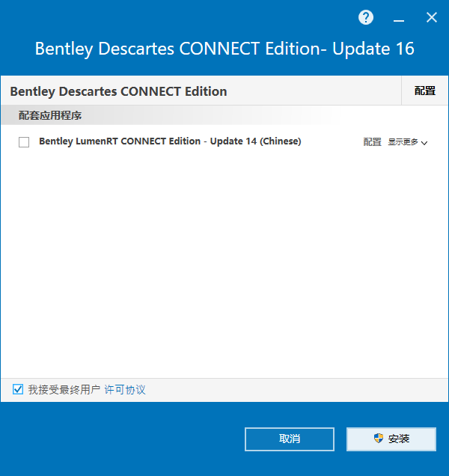
Task: Uncheck the 我接受最终用户 agreement checkbox
Action: [x=18, y=389]
